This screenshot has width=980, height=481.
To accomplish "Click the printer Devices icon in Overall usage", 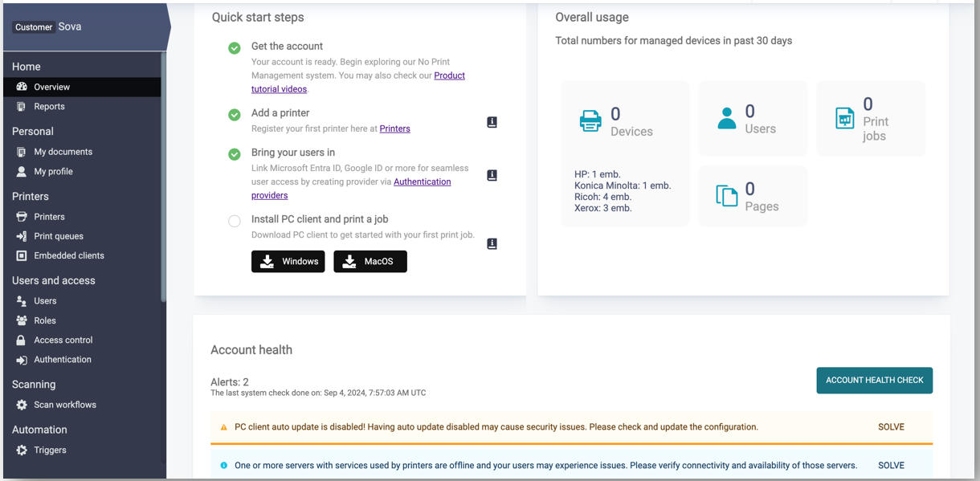I will [590, 121].
